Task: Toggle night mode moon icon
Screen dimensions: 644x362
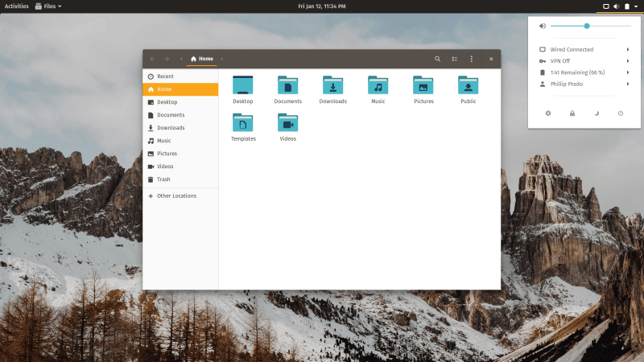Action: 597,113
